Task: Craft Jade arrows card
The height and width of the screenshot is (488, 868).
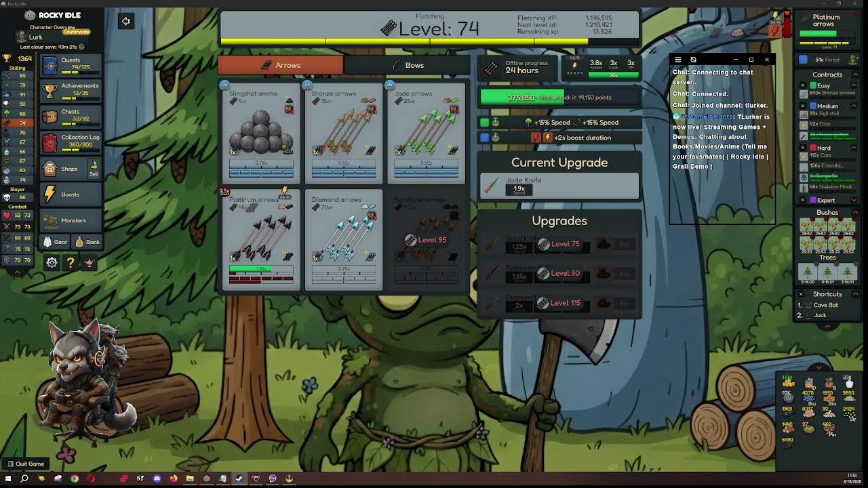Action: [x=426, y=132]
